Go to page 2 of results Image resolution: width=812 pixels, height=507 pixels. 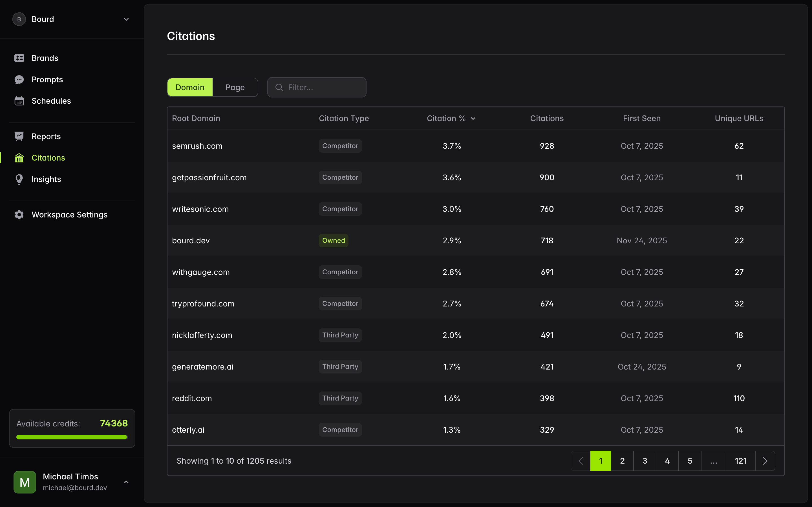pyautogui.click(x=623, y=461)
